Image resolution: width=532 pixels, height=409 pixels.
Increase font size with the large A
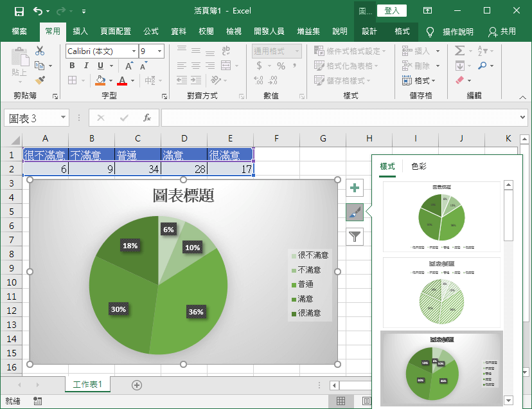tap(129, 66)
